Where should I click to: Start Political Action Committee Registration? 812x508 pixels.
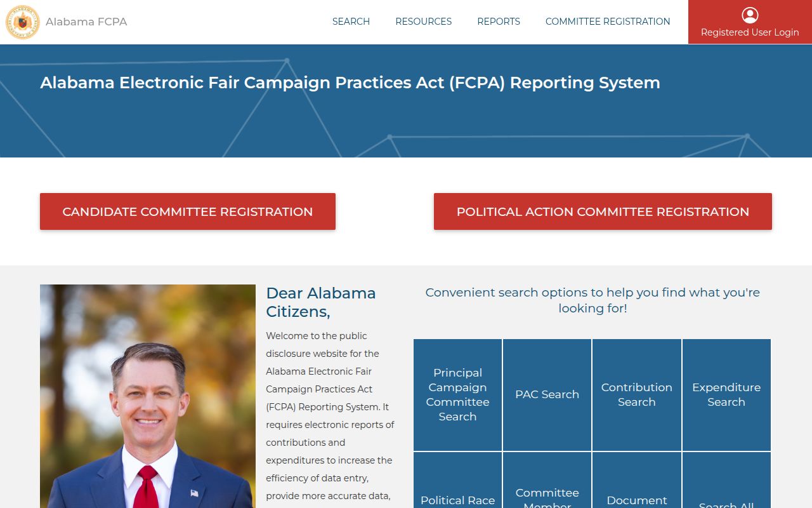point(603,211)
